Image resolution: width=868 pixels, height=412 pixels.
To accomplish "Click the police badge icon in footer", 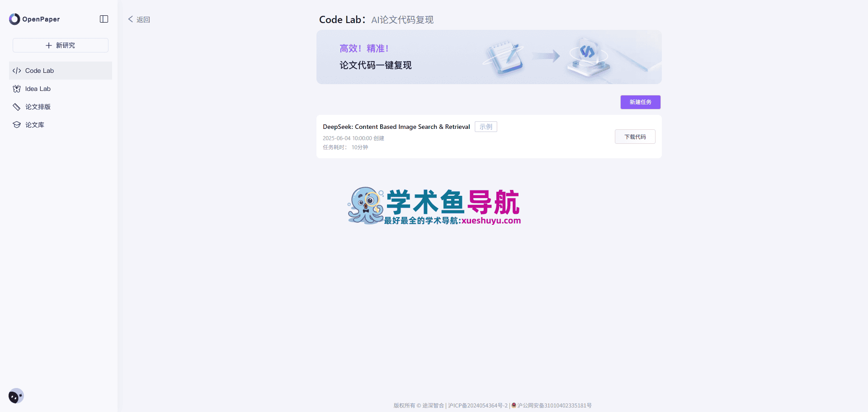I will point(514,405).
